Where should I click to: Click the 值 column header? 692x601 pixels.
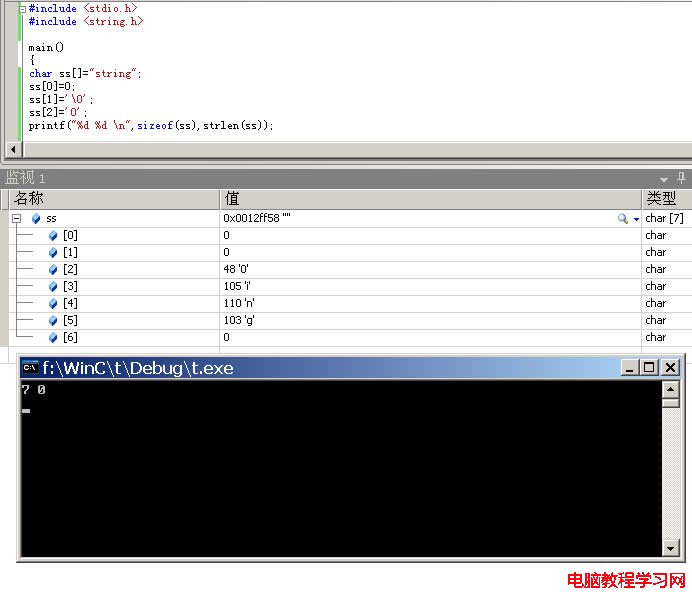(430, 199)
